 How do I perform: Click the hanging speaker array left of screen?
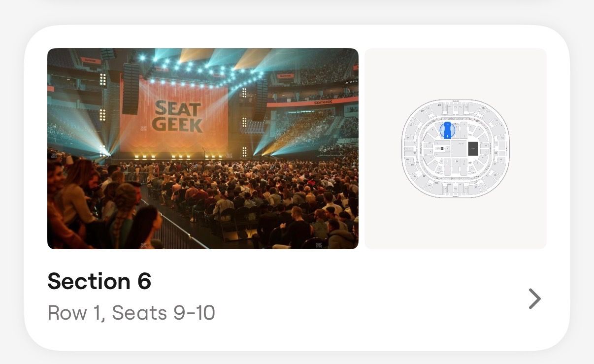click(131, 89)
